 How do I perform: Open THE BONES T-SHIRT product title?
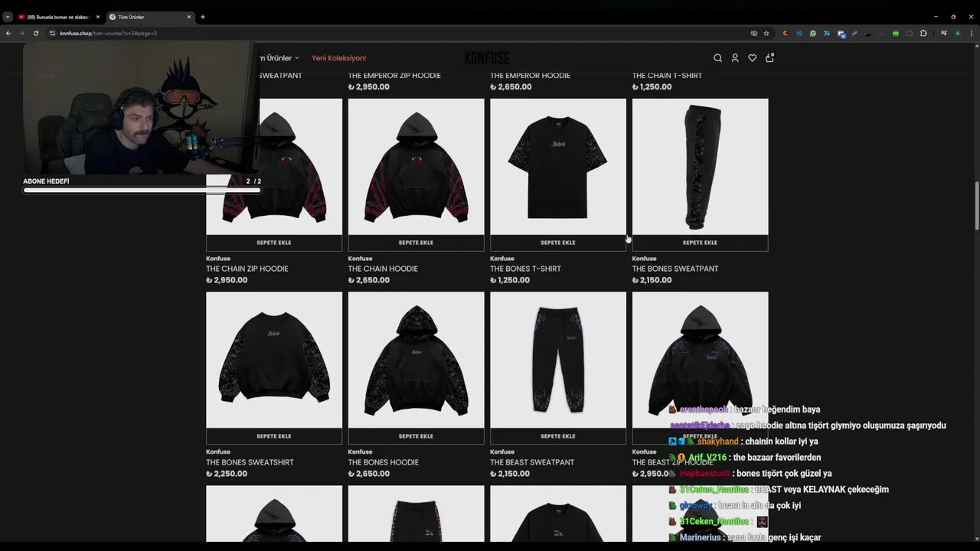coord(525,269)
